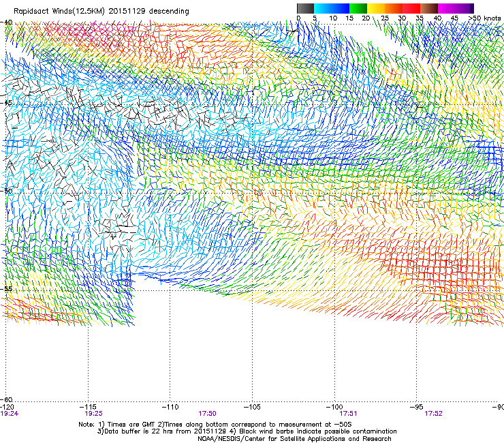
Task: Click the brown 35-40 knots legend swatch
Action: (x=429, y=8)
